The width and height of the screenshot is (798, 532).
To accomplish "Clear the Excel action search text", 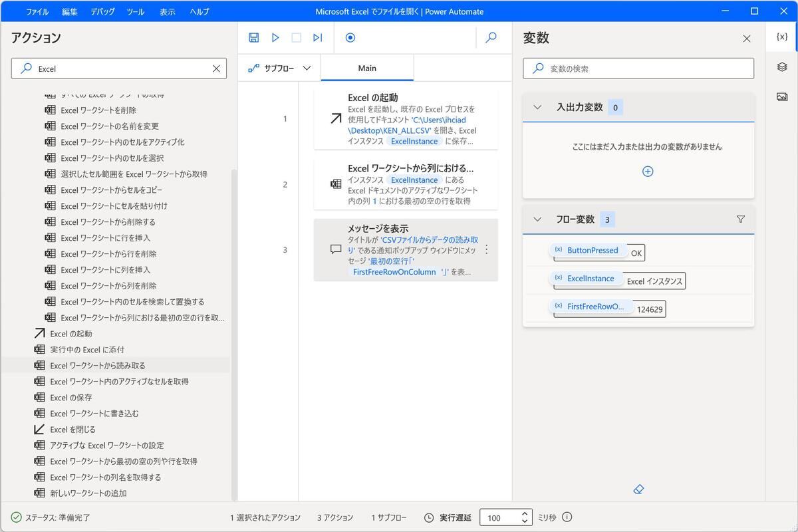I will [x=216, y=68].
